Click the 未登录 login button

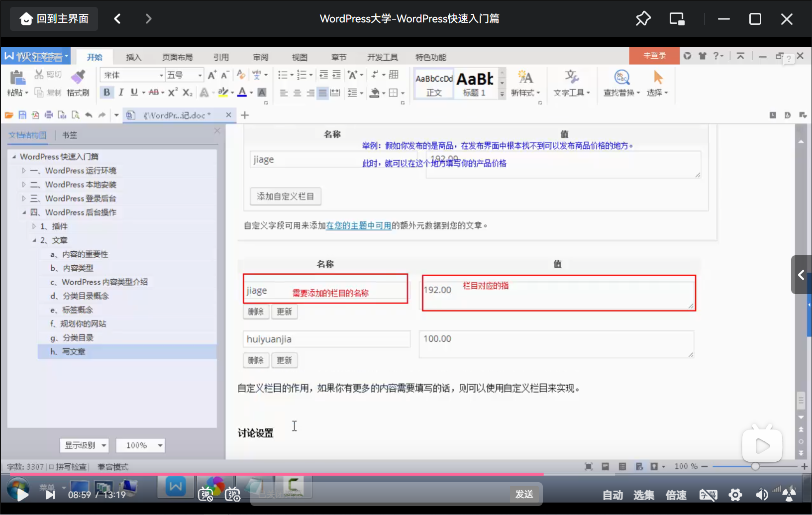pyautogui.click(x=654, y=56)
